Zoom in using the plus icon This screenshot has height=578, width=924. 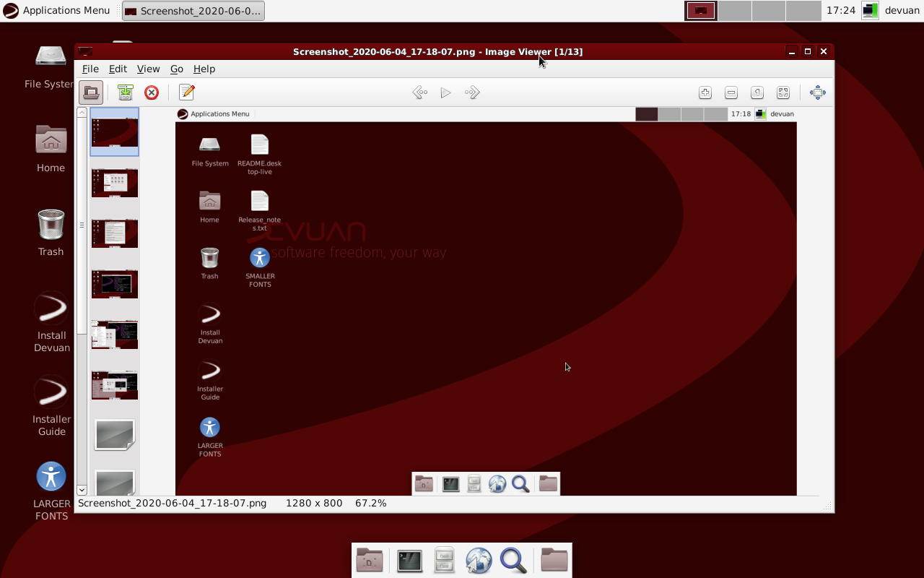click(705, 92)
